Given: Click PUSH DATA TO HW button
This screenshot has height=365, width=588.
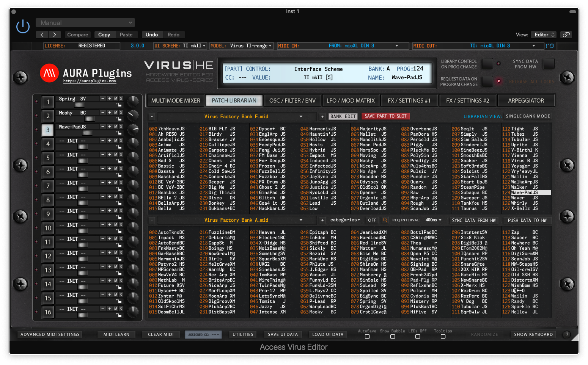Looking at the screenshot, I should pyautogui.click(x=527, y=221).
